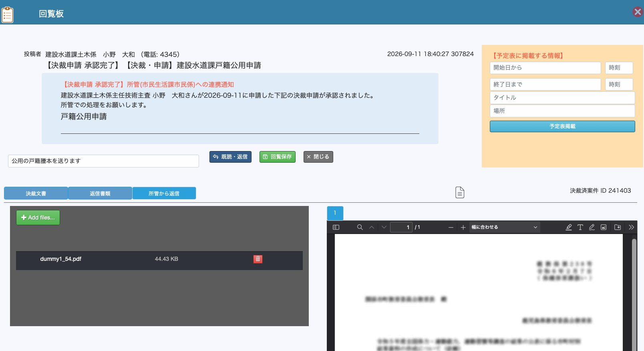Click the タイトル input field
The width and height of the screenshot is (644, 351).
pyautogui.click(x=562, y=98)
